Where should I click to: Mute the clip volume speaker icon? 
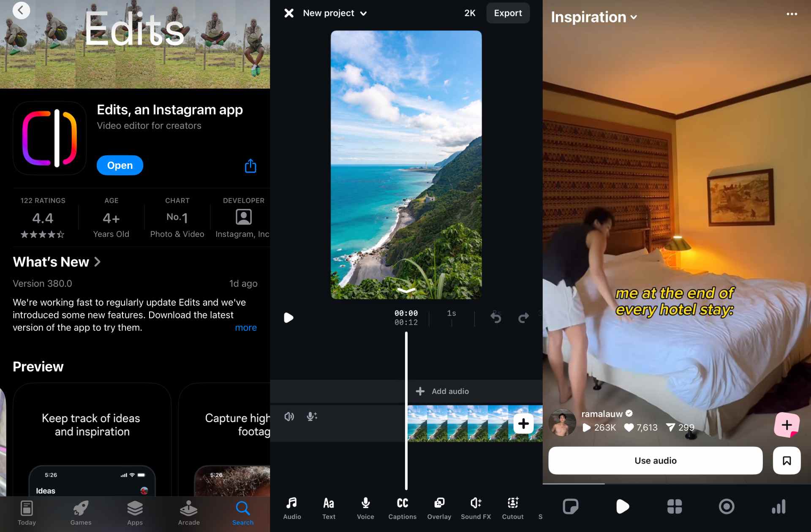click(289, 417)
